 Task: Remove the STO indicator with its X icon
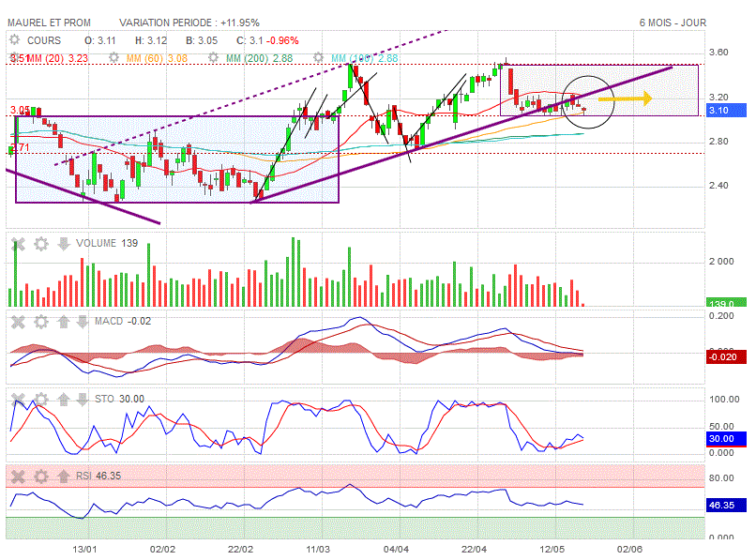(18, 400)
